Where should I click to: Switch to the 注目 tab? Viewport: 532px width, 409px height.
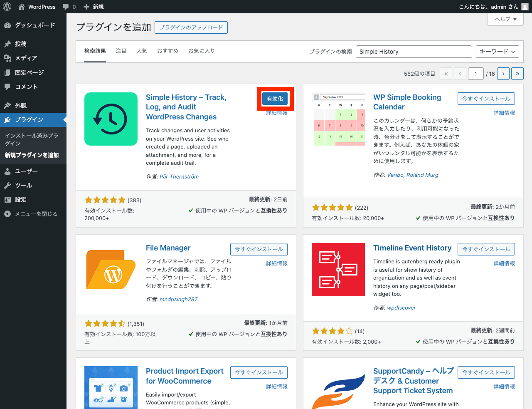121,51
